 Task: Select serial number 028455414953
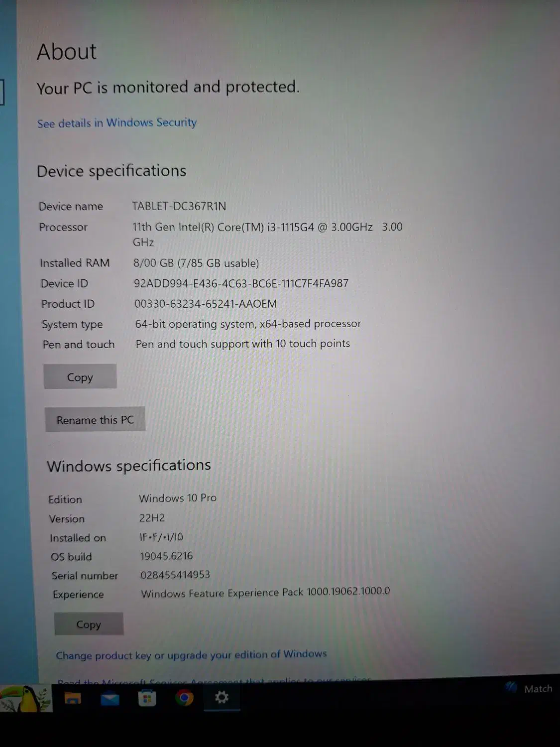pyautogui.click(x=175, y=575)
